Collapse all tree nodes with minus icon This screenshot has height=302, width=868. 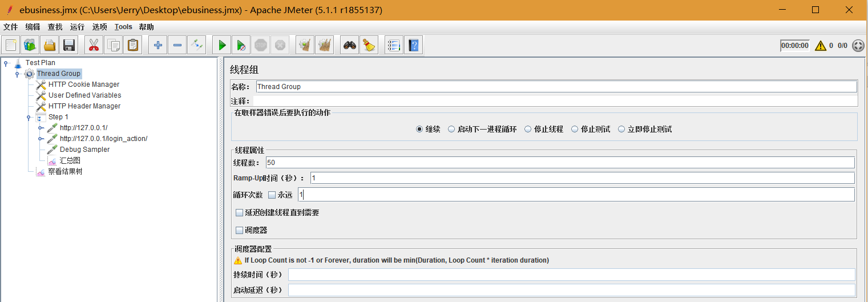(x=177, y=45)
